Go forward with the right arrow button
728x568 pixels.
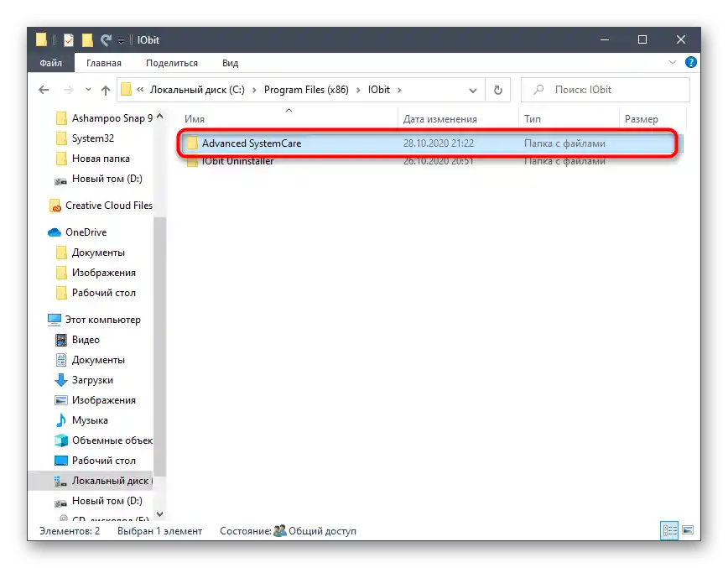click(x=68, y=90)
